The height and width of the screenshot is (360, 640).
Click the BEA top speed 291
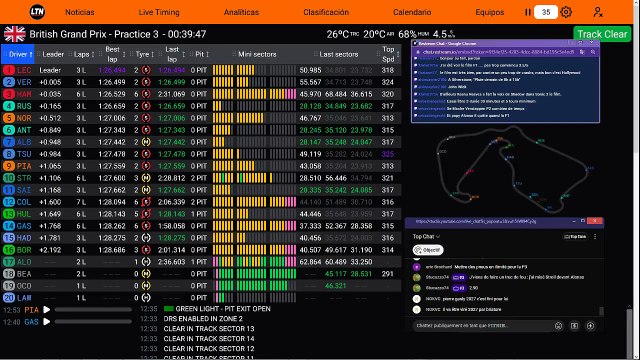pyautogui.click(x=387, y=274)
